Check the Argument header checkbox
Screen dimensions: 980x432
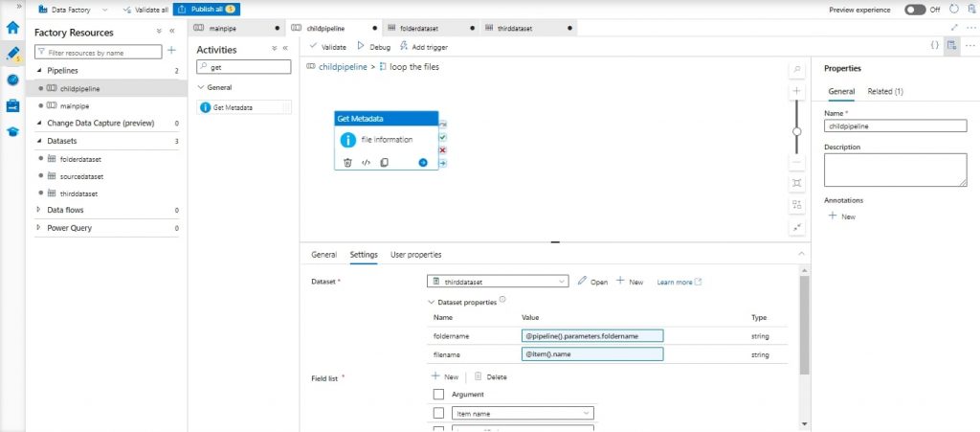[438, 394]
